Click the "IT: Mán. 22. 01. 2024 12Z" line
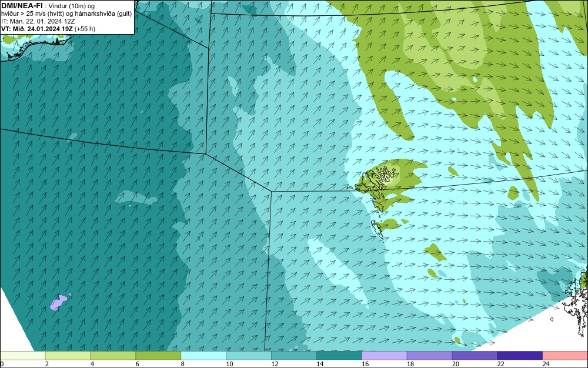The width and height of the screenshot is (588, 368). click(x=38, y=21)
